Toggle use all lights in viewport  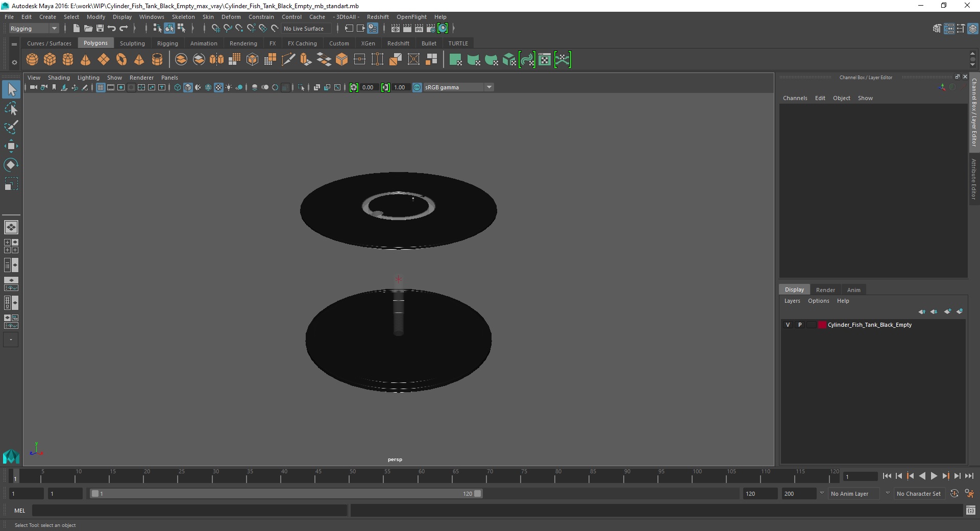(229, 87)
